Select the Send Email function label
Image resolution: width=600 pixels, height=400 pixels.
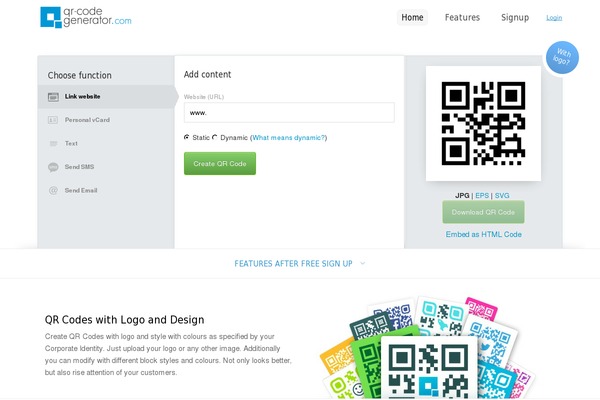81,190
